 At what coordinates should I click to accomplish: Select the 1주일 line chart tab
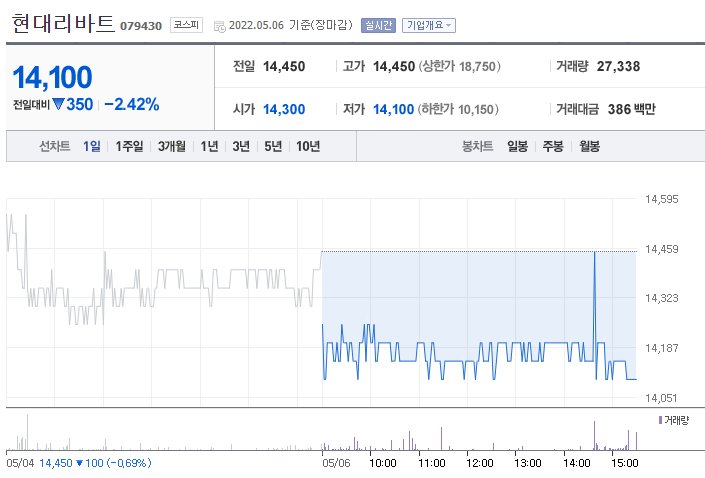coord(129,146)
